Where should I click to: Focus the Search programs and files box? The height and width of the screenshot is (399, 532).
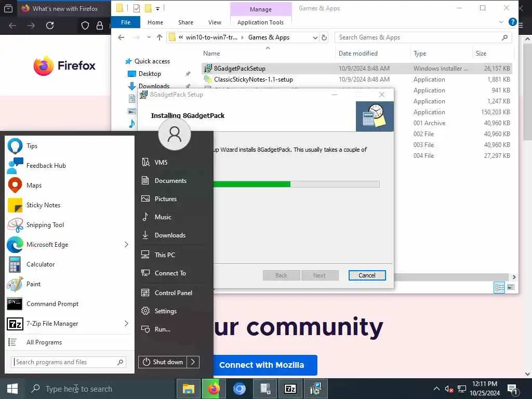tap(69, 362)
